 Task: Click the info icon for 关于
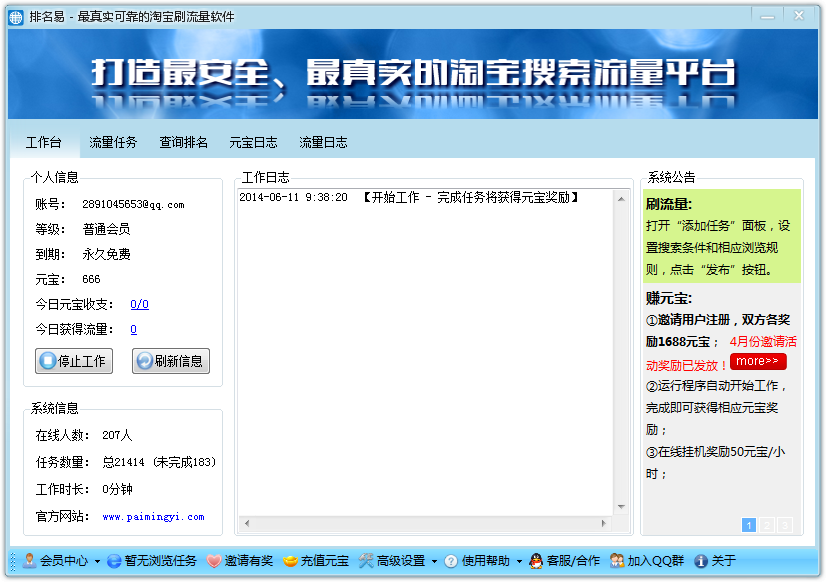701,561
